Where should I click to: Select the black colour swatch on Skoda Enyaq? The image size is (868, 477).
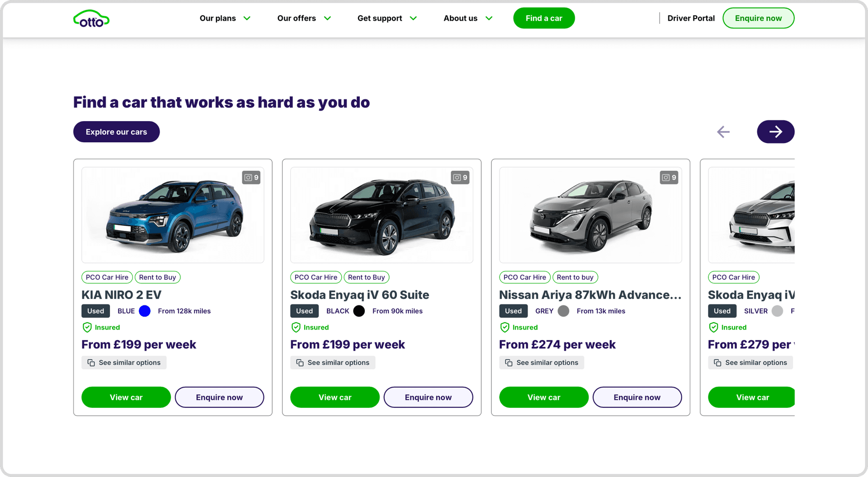(x=359, y=311)
